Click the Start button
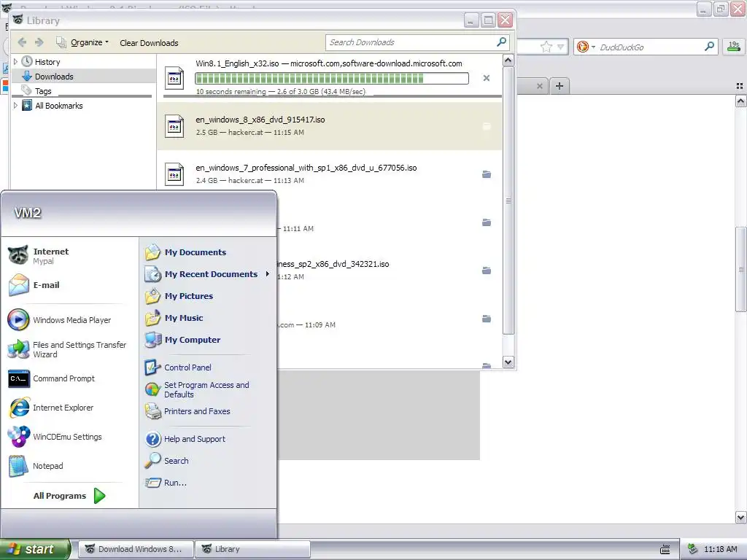Viewport: 747px width, 560px height. [35, 549]
